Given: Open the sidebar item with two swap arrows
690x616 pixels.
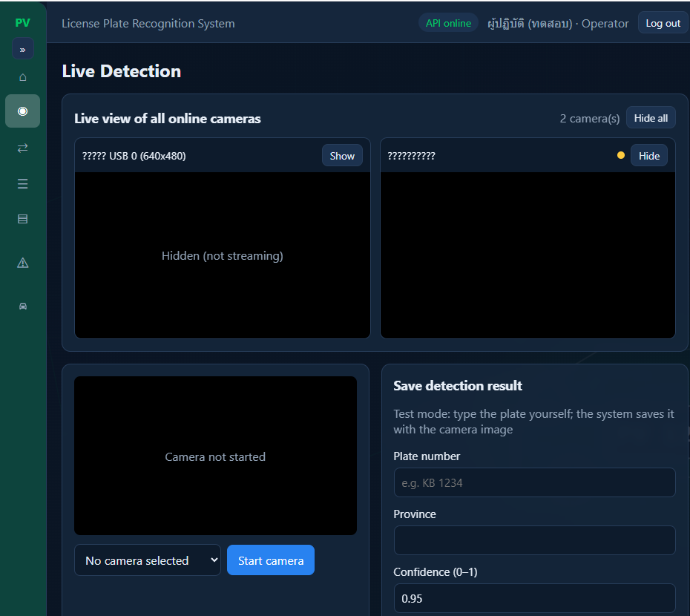Looking at the screenshot, I should pos(23,148).
